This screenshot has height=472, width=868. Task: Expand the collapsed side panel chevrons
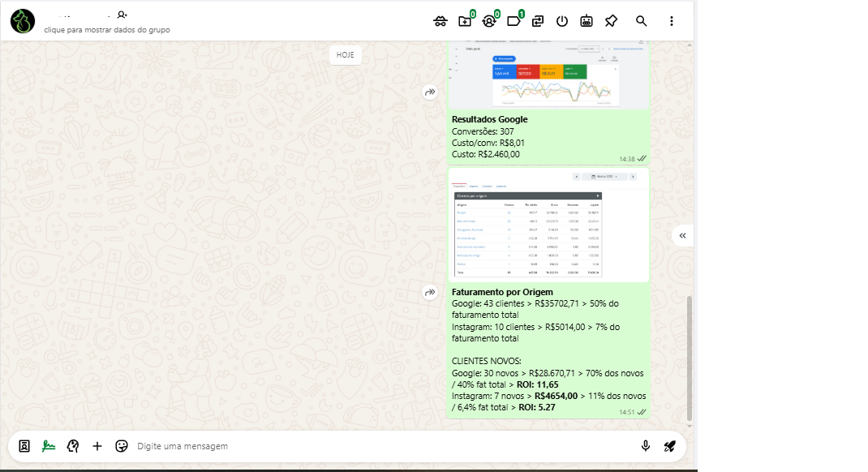tap(683, 235)
